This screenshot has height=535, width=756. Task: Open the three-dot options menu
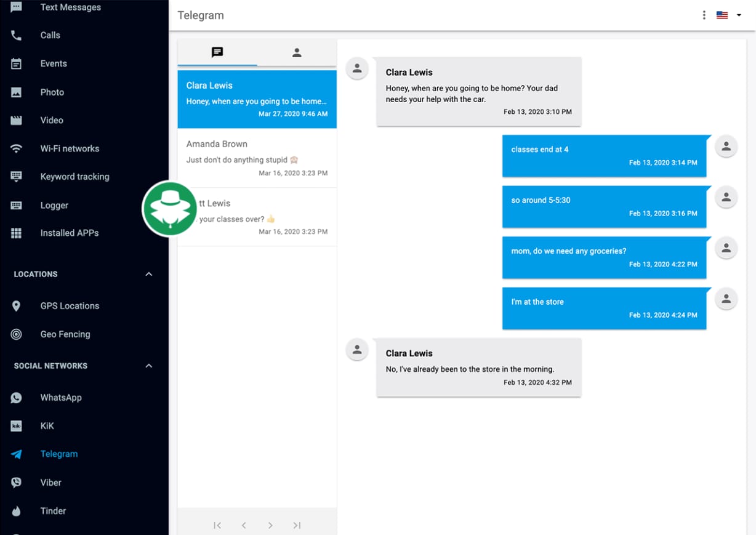coord(704,15)
